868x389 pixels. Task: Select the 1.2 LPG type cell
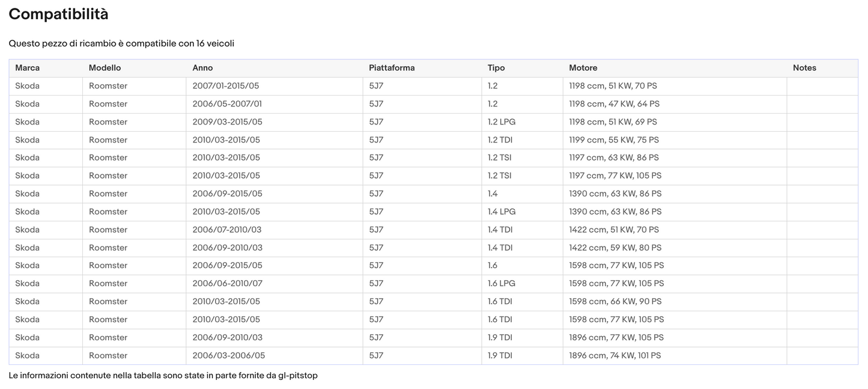pos(501,122)
